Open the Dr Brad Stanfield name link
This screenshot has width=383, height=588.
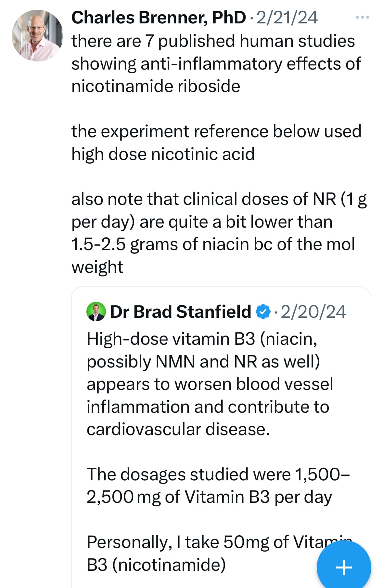(181, 312)
